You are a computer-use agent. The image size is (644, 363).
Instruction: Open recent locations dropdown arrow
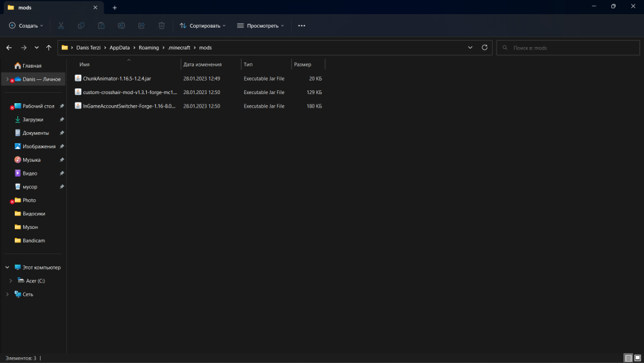tap(37, 48)
